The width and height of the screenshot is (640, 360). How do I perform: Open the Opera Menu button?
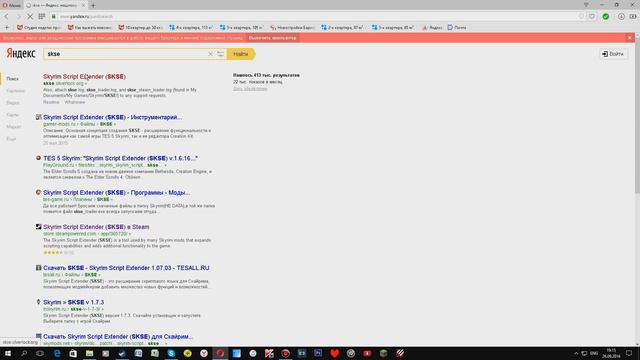pyautogui.click(x=11, y=5)
